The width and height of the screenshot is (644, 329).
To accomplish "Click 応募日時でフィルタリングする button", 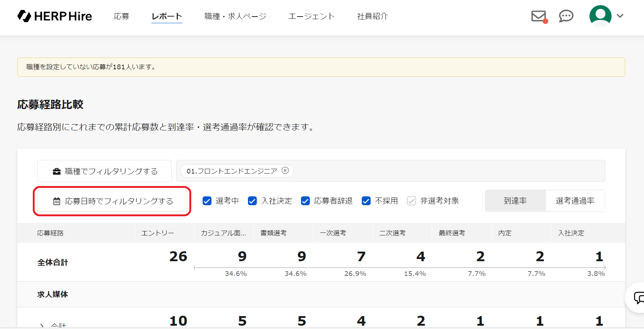I will pyautogui.click(x=112, y=201).
